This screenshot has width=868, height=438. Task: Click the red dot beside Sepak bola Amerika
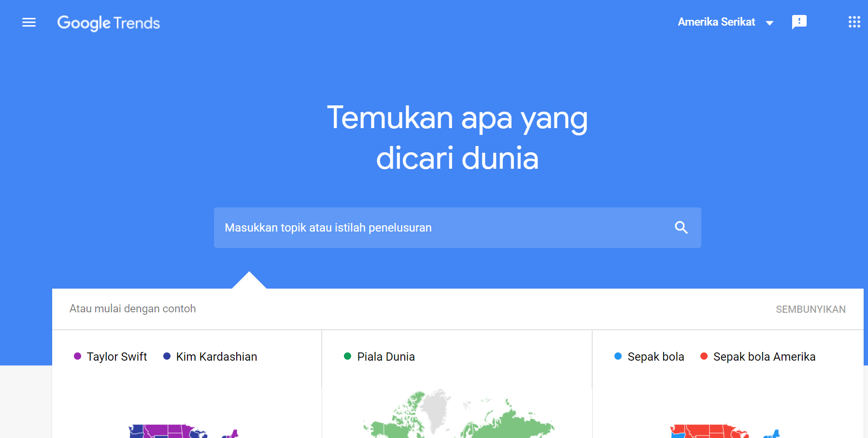(704, 356)
